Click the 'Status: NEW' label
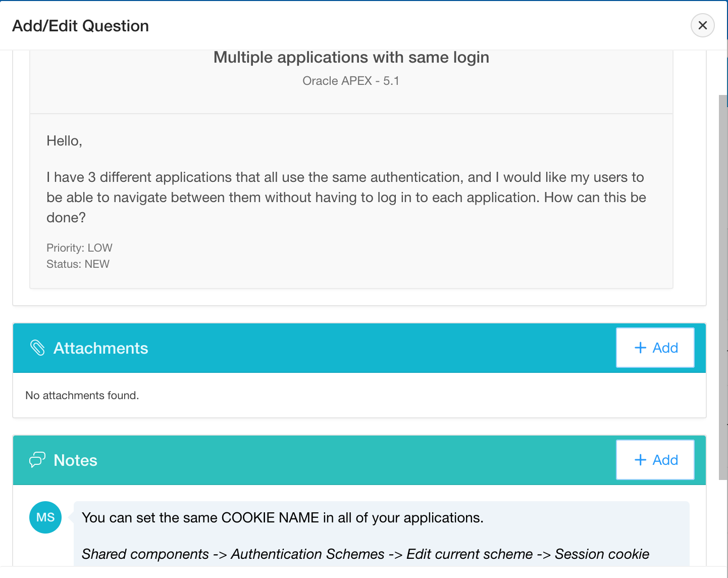 [78, 264]
